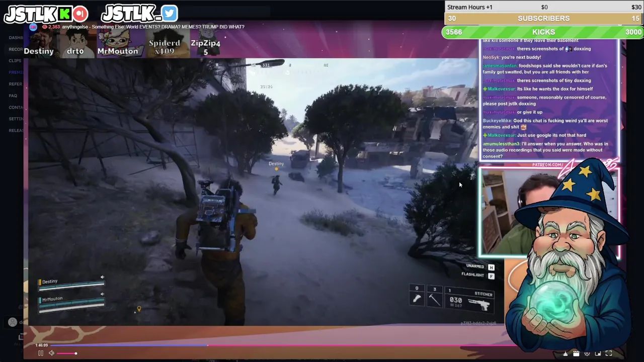
Task: Click the SUBSCRIBERS goal bar
Action: [x=544, y=19]
